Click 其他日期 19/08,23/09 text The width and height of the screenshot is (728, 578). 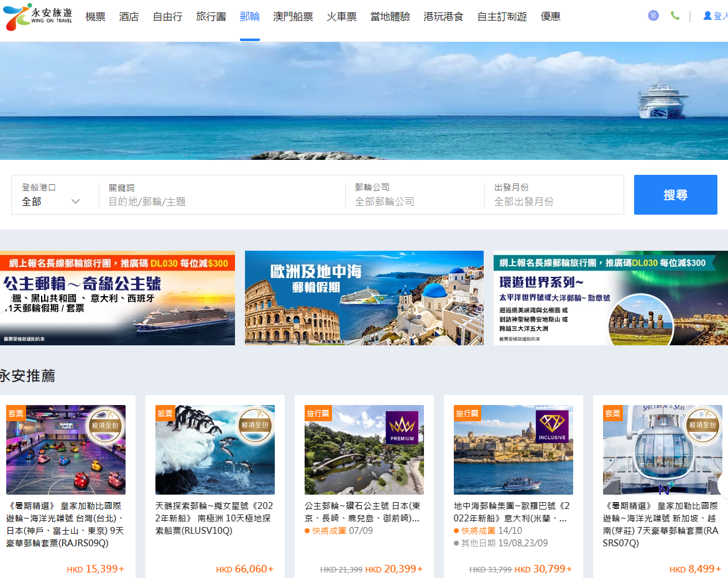pos(501,543)
